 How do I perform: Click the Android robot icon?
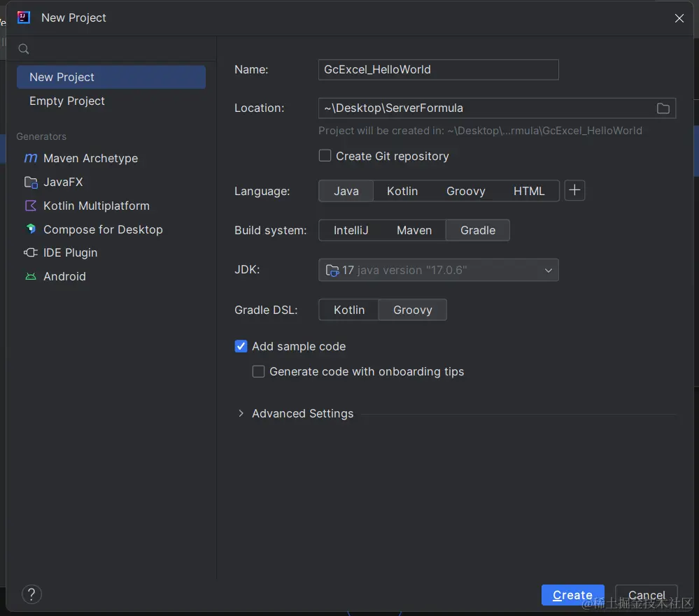pyautogui.click(x=30, y=277)
